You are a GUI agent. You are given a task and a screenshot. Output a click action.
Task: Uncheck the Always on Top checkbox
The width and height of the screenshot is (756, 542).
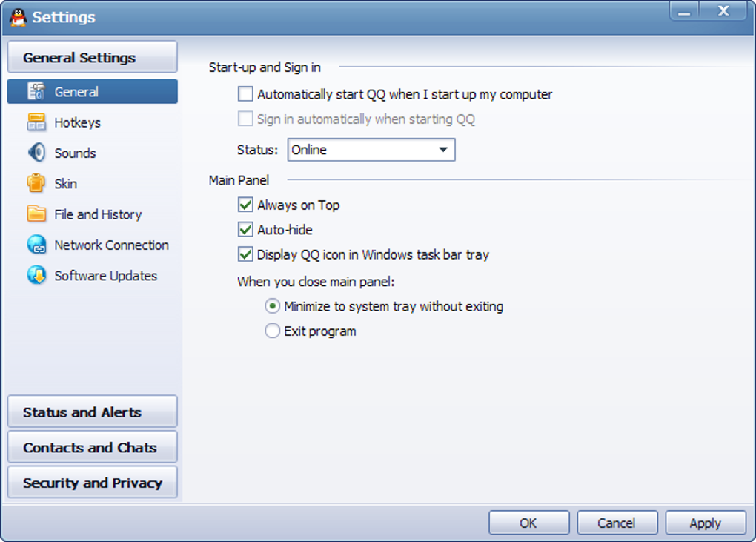[245, 205]
